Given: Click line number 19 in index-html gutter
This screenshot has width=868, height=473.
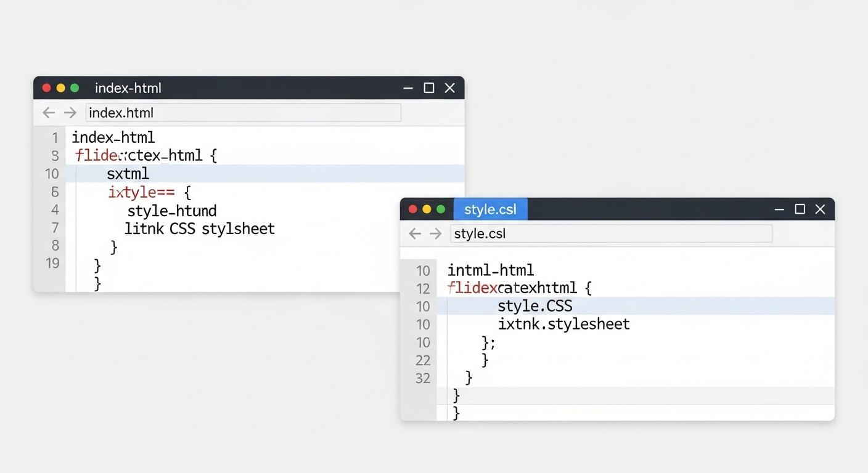Looking at the screenshot, I should pos(53,264).
